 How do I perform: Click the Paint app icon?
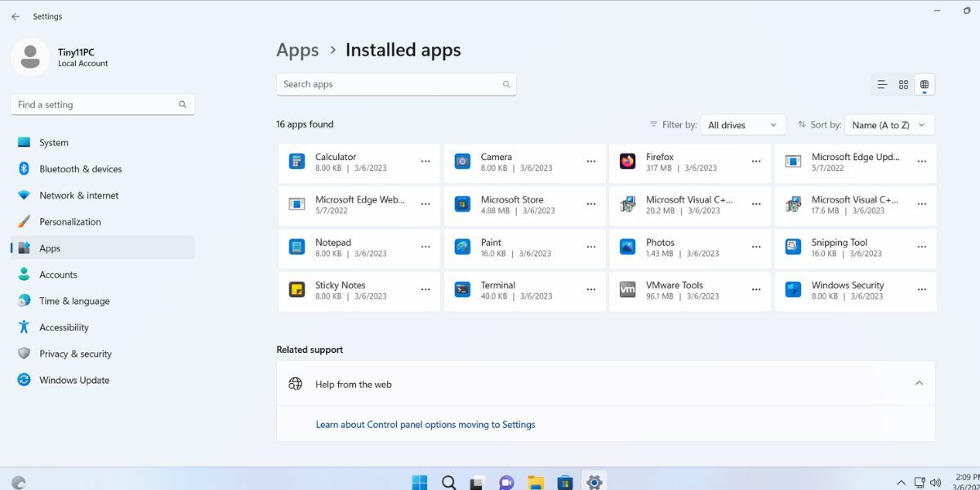(x=462, y=247)
